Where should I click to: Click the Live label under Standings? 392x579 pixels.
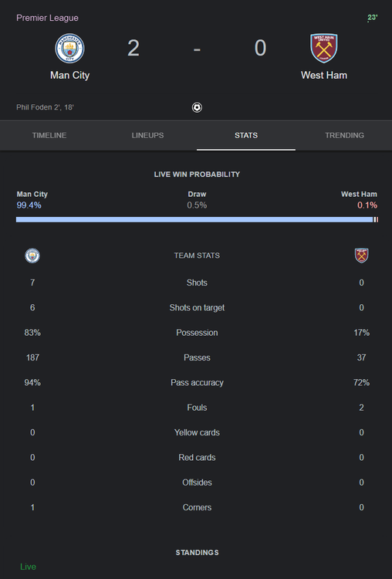pyautogui.click(x=28, y=567)
